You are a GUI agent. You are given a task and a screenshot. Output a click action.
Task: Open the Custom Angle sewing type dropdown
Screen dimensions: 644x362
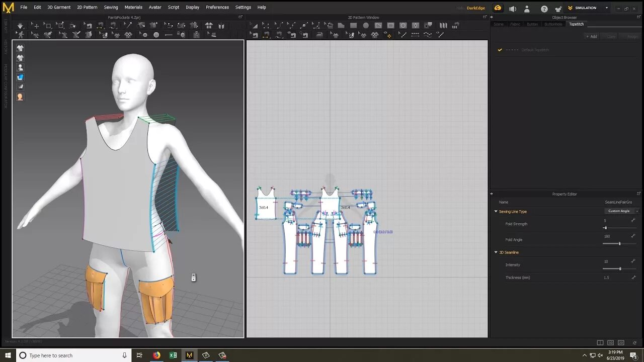[622, 211]
